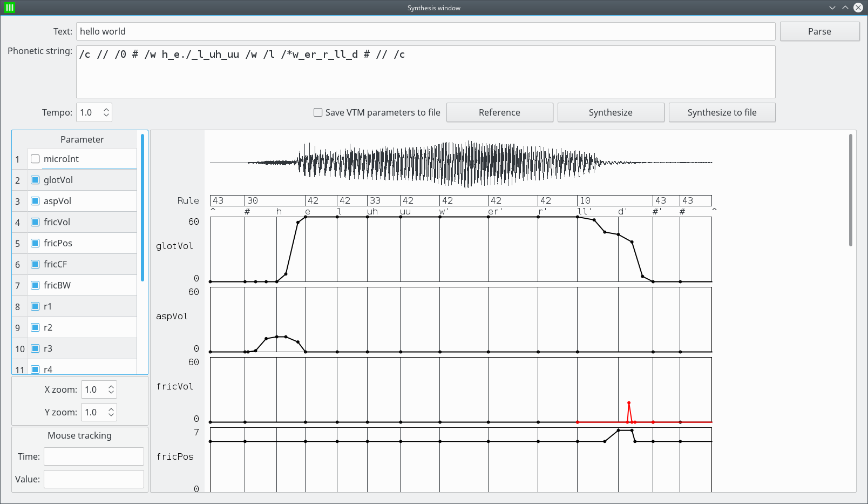
Task: Click the fricPos graph label
Action: click(175, 456)
